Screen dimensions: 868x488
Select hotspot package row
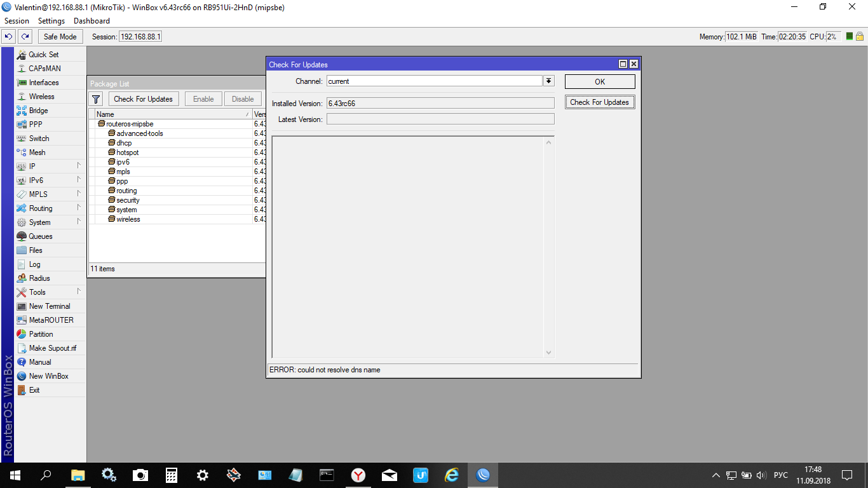177,152
